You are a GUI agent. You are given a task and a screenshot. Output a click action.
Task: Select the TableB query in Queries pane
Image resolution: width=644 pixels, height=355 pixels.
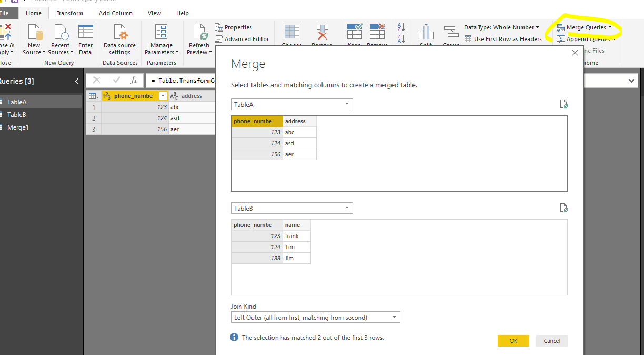[41, 114]
